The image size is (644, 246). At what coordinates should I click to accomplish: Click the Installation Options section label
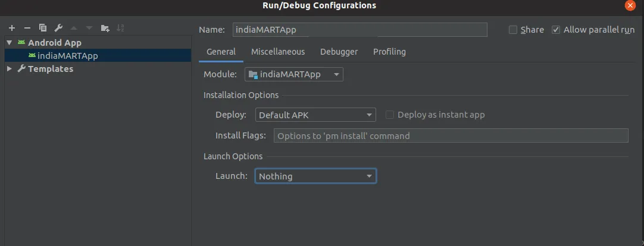click(241, 95)
